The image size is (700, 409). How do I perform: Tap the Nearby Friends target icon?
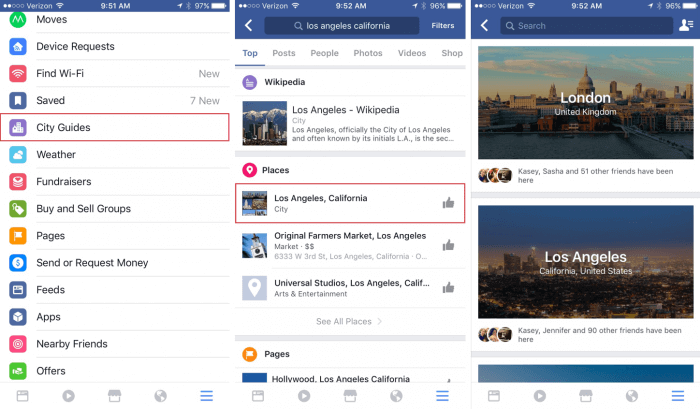18,344
